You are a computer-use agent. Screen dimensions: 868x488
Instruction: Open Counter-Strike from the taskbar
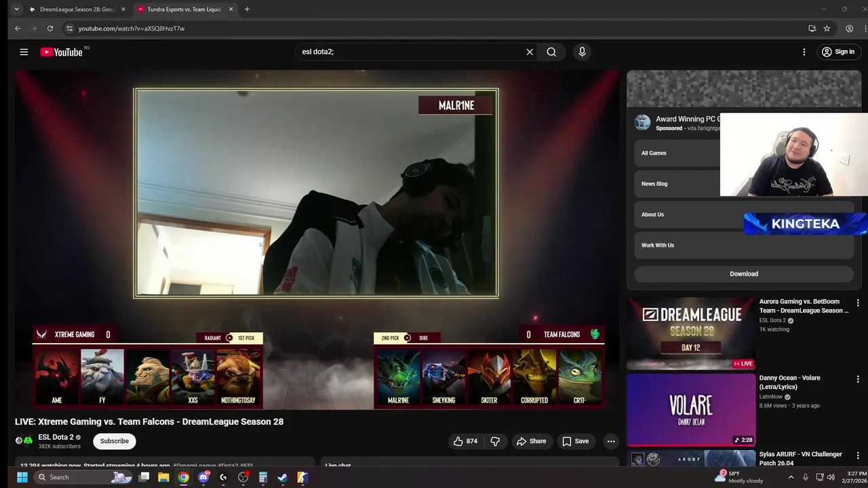[x=302, y=477]
